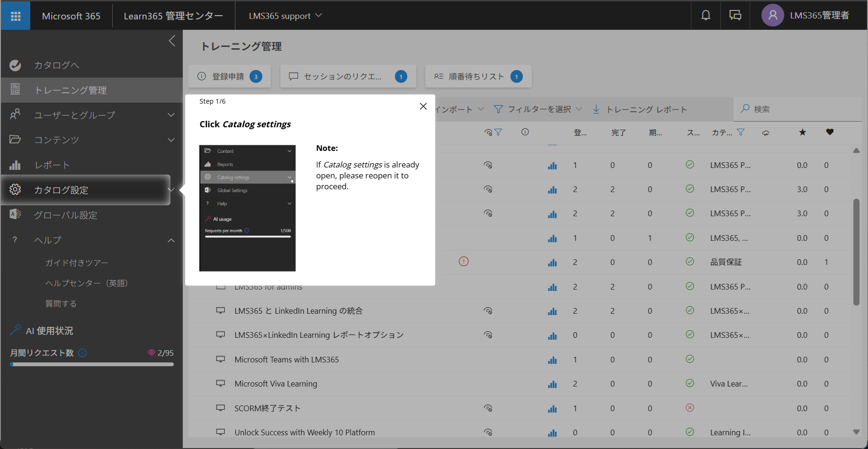Open Unlock Success with Weekly 10 Platform
The image size is (868, 449).
pos(304,432)
